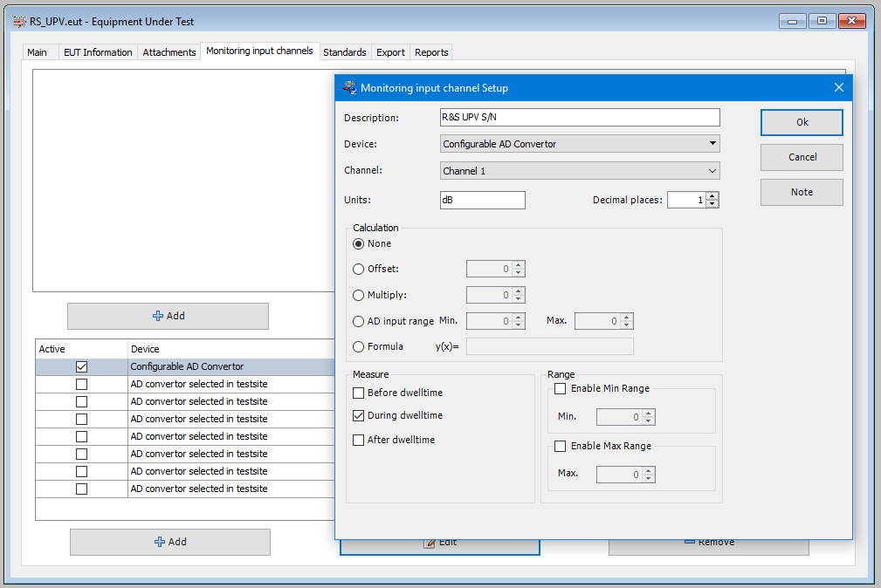Enable measuring Before dwelltime
The image size is (881, 588).
(358, 393)
